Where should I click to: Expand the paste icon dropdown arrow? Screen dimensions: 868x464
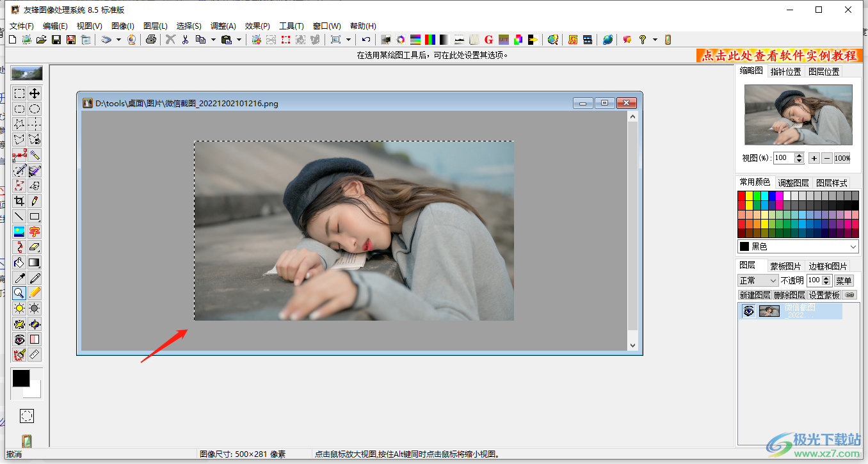pyautogui.click(x=239, y=40)
